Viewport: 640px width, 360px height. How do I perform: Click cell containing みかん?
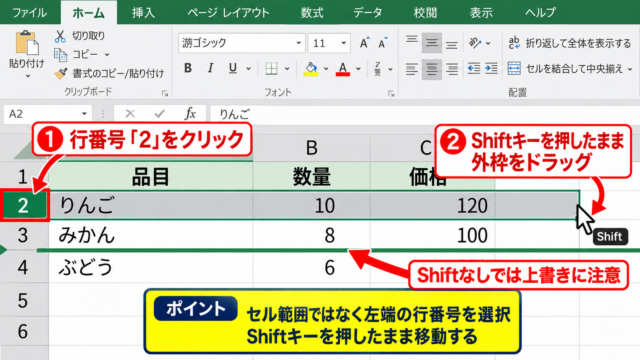[x=151, y=235]
